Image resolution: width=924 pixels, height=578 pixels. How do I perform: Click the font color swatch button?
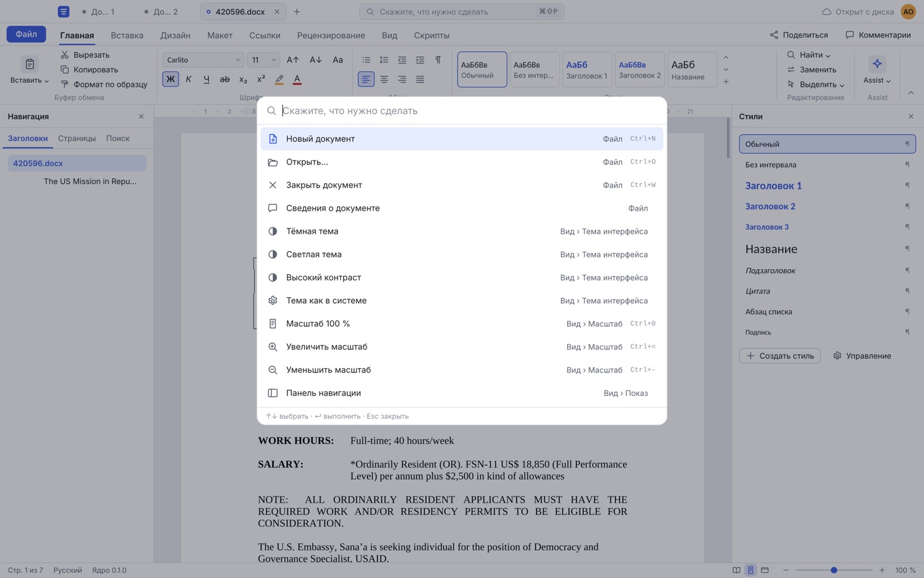pos(297,80)
